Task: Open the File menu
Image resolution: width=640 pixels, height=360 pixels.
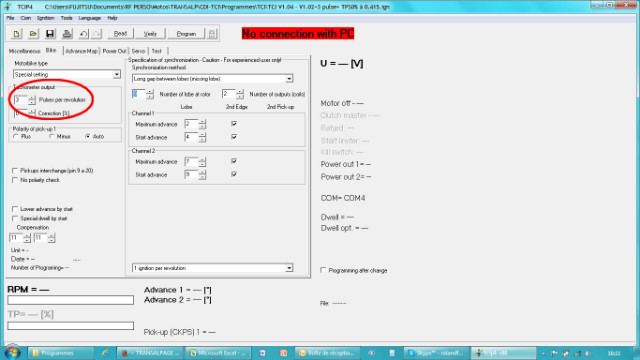Action: [10, 18]
